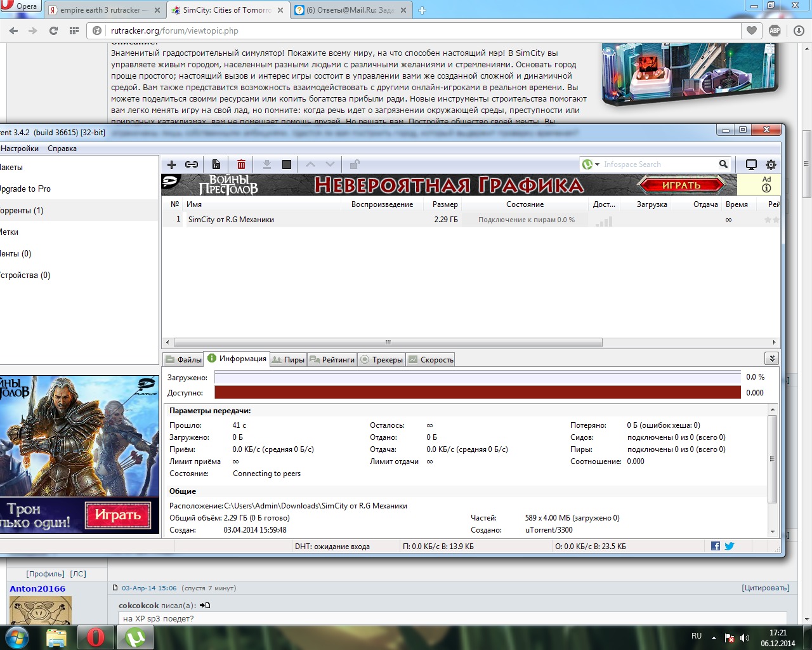Click the Unlock bundle padlock icon
812x650 pixels.
(355, 164)
